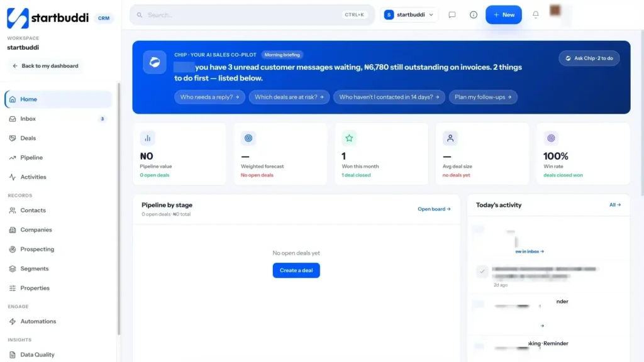This screenshot has height=362, width=644.
Task: Open Inbox from the sidebar
Action: point(58,119)
